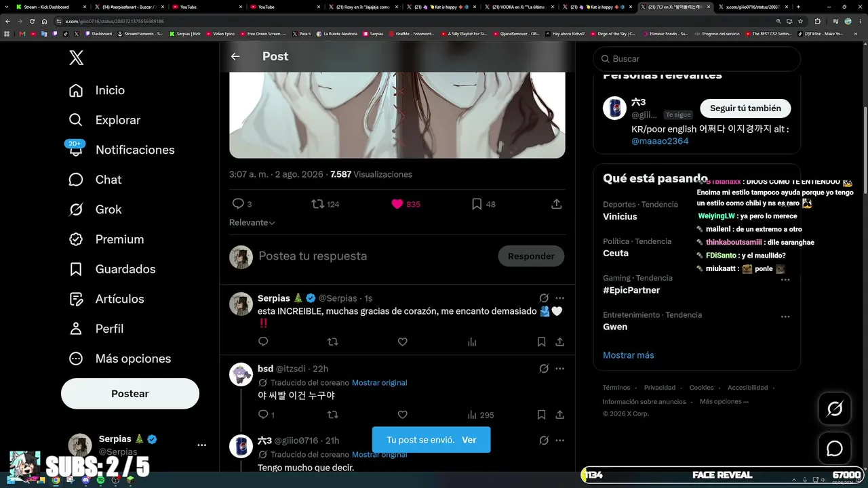868x488 pixels.
Task: Open Grok icon on Serpias's comment
Action: tap(544, 298)
